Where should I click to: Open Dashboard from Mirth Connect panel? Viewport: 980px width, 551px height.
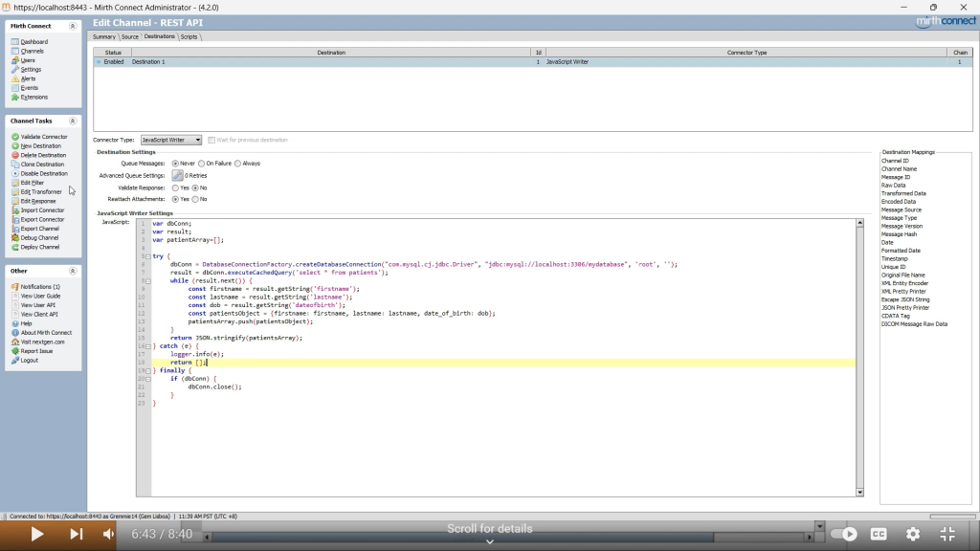click(x=33, y=42)
